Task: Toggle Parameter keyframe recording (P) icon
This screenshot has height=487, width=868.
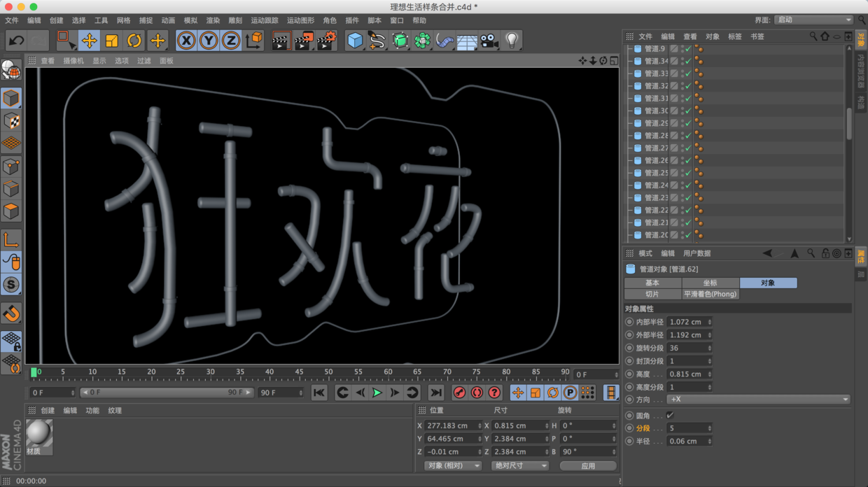Action: coord(570,393)
